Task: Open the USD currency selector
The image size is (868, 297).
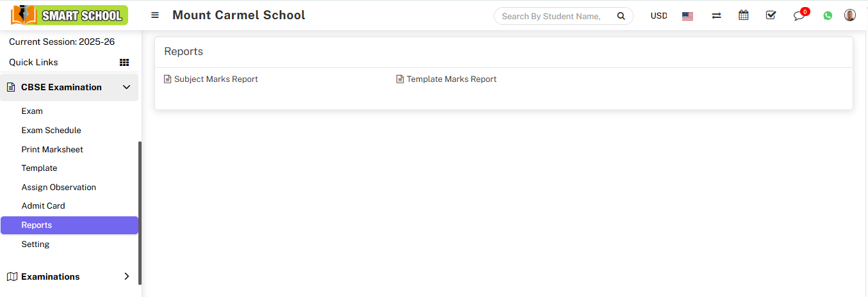Action: [x=659, y=16]
